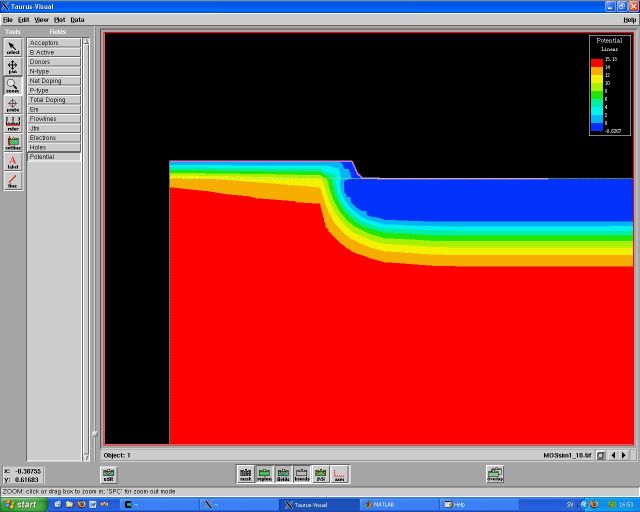Select the ruler measurement tool

coord(13,124)
